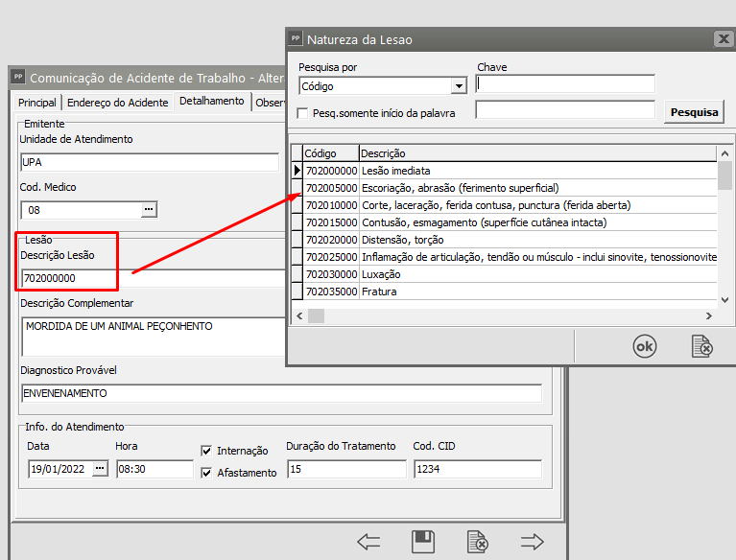Click the floppy disk save icon
This screenshot has height=560, width=736.
pyautogui.click(x=423, y=542)
